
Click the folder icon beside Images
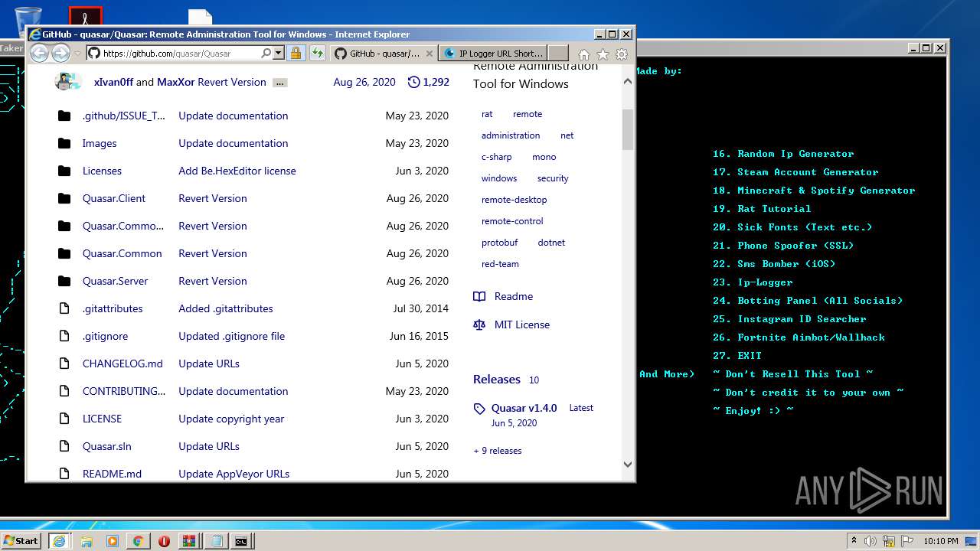tap(64, 143)
